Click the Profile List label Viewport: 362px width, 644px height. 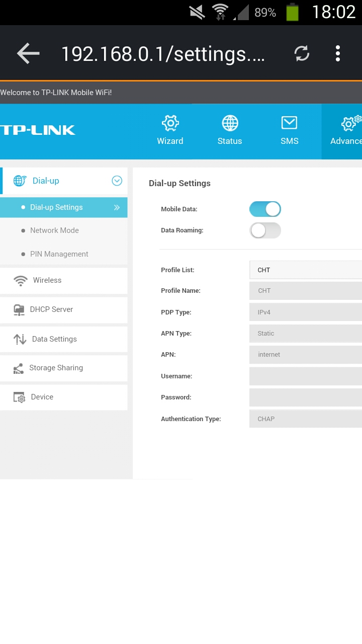click(x=177, y=270)
